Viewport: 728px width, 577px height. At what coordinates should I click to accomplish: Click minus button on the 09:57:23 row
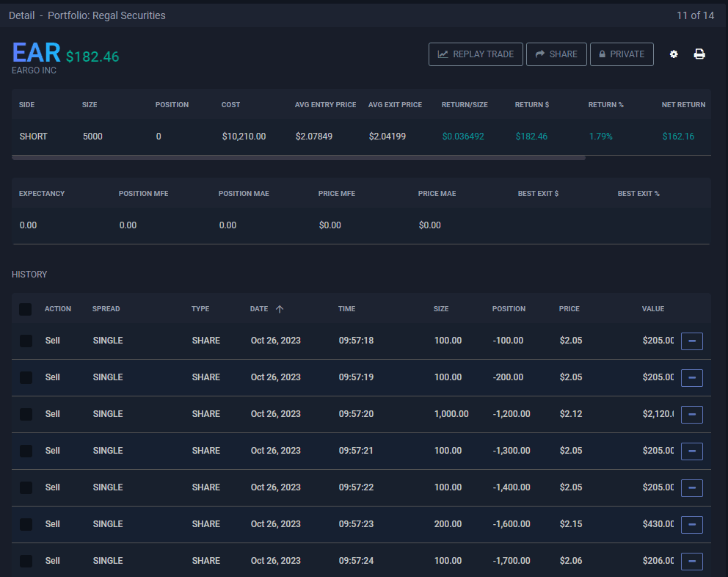coord(691,524)
